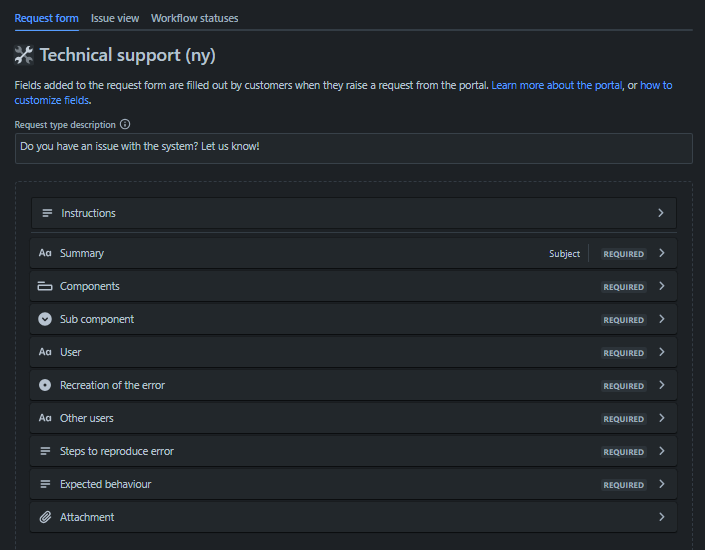Click the dropdown circle icon beside Sub component

[45, 319]
